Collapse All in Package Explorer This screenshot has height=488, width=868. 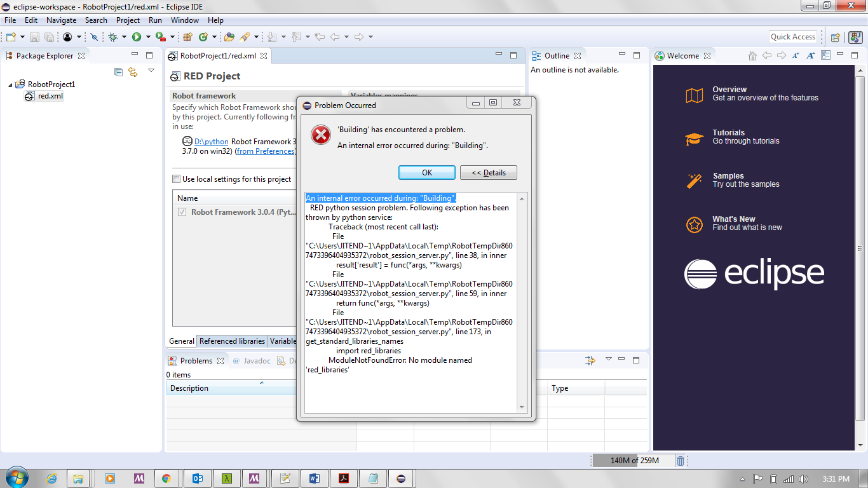click(x=118, y=72)
